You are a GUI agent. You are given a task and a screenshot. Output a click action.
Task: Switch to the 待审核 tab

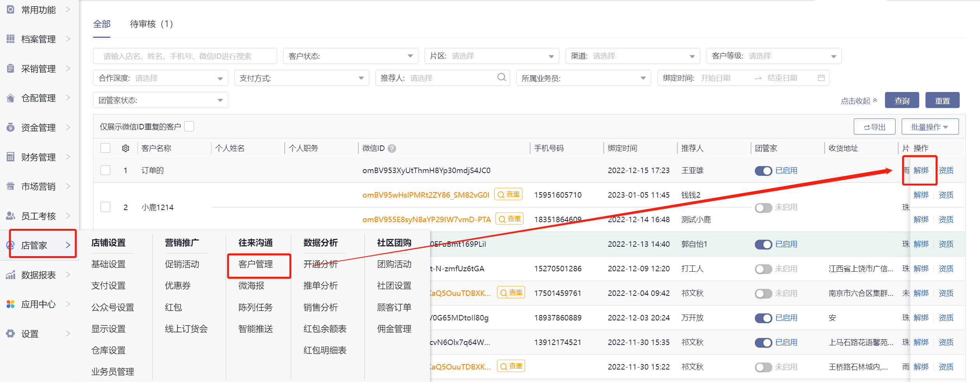coord(152,24)
